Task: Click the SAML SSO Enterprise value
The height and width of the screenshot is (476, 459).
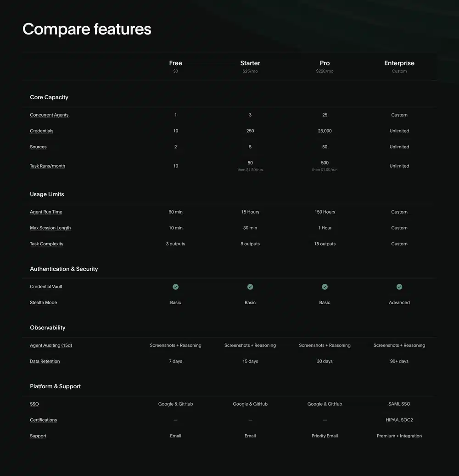Action: (399, 404)
